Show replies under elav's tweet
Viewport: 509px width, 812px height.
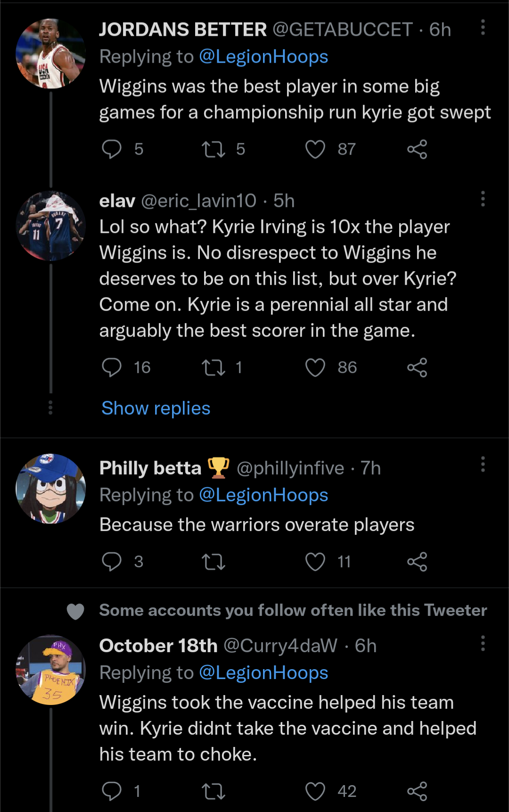[x=155, y=408]
